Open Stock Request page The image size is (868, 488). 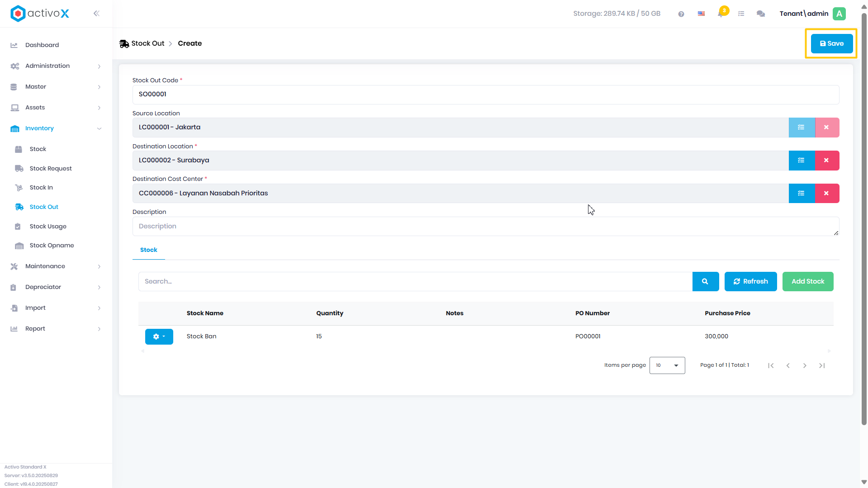pos(51,169)
